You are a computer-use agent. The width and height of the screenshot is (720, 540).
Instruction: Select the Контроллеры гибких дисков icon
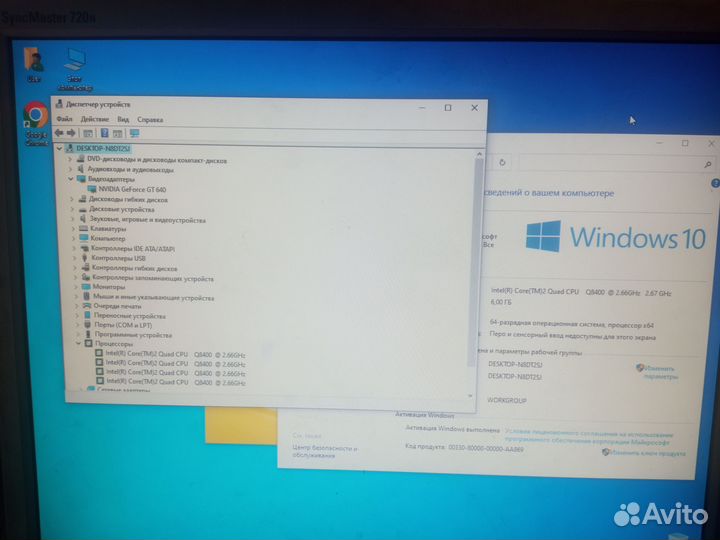pyautogui.click(x=85, y=267)
